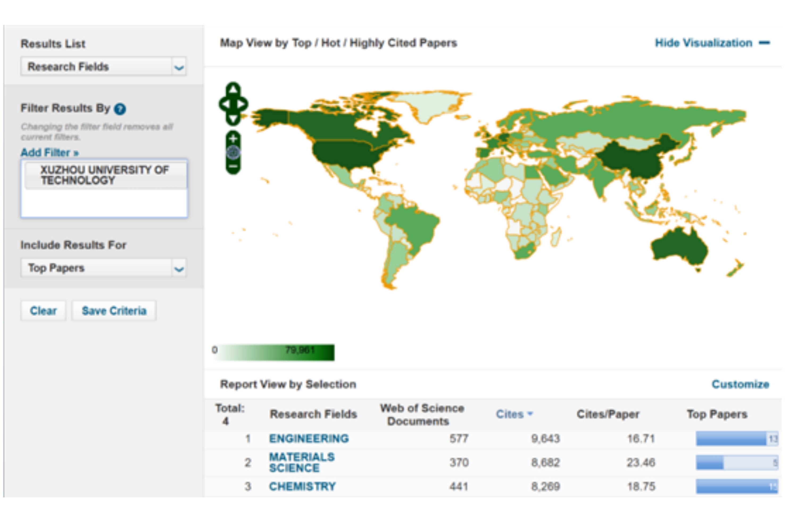Viewport: 798px width, 532px height.
Task: Pan the map up with arrow control
Action: pos(233,90)
